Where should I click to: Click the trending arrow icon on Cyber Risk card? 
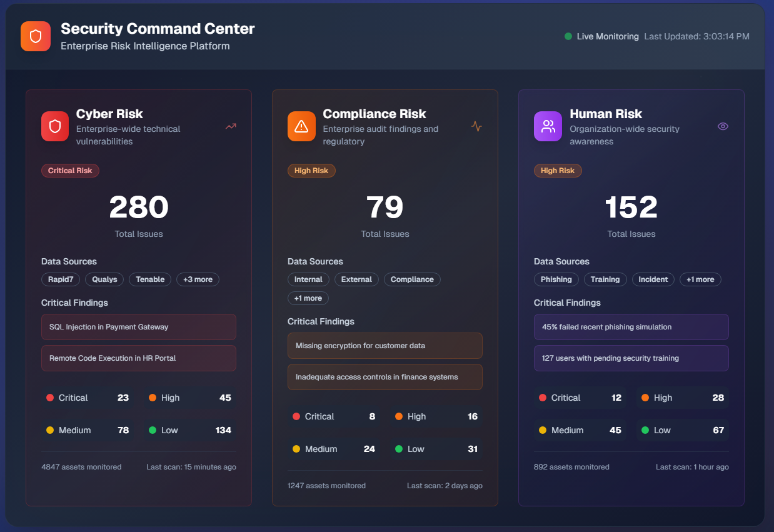tap(230, 126)
